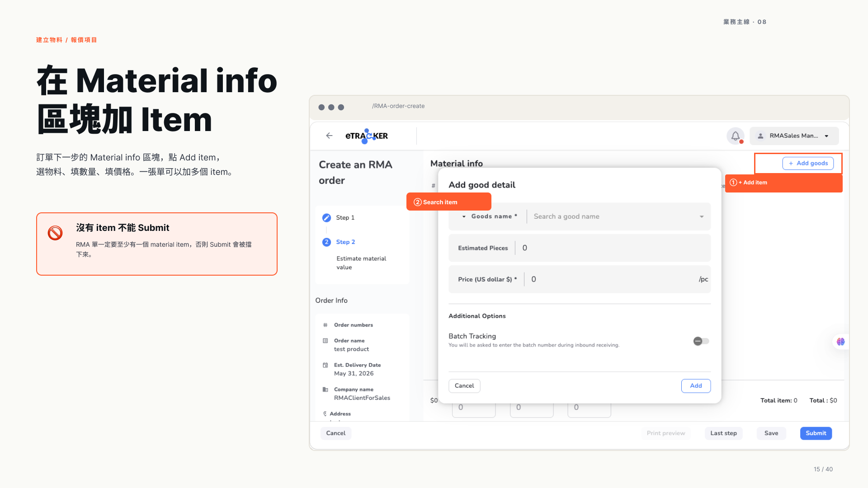Click the Order name list icon
Image resolution: width=868 pixels, height=488 pixels.
[x=325, y=341]
